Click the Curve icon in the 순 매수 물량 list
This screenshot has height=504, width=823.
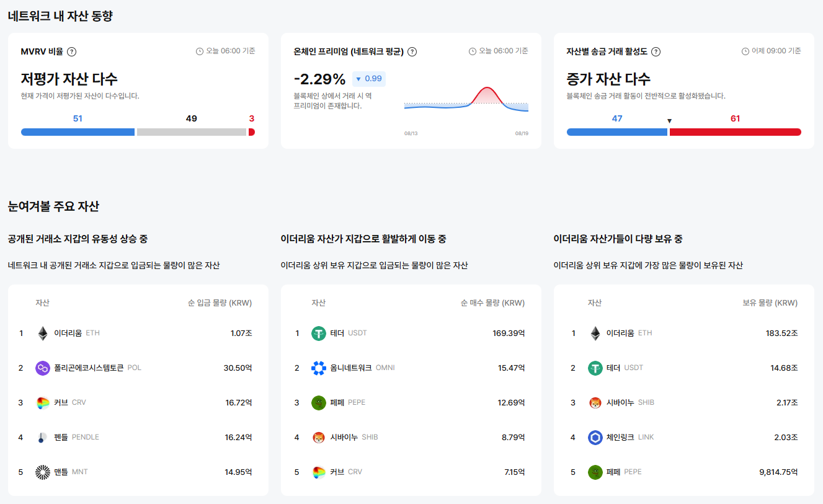[x=319, y=472]
